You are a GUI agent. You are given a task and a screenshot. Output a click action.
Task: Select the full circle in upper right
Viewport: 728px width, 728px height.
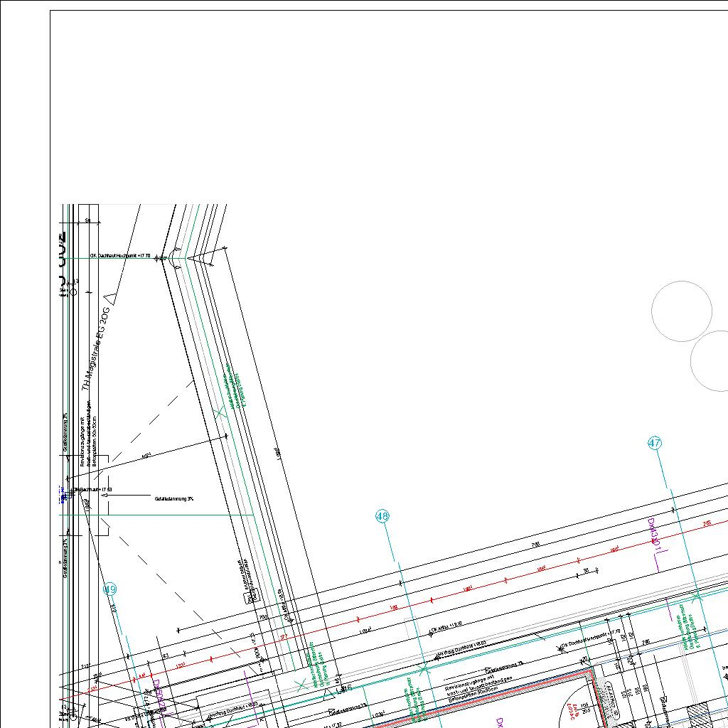tap(681, 311)
